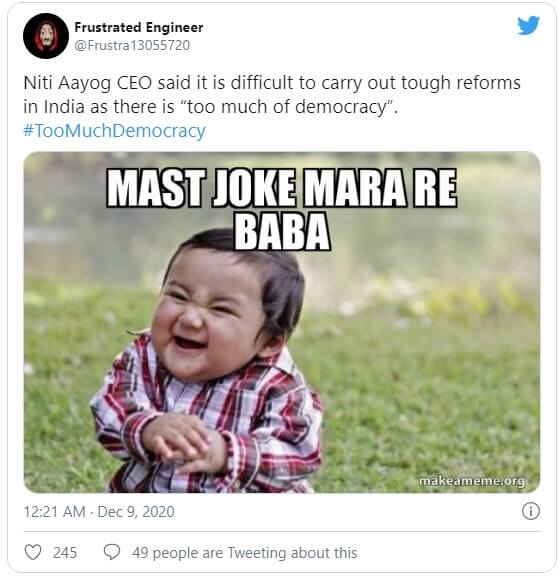560x576 pixels.
Task: Click the MAST JOKE MARA RE caption line
Action: tap(282, 188)
